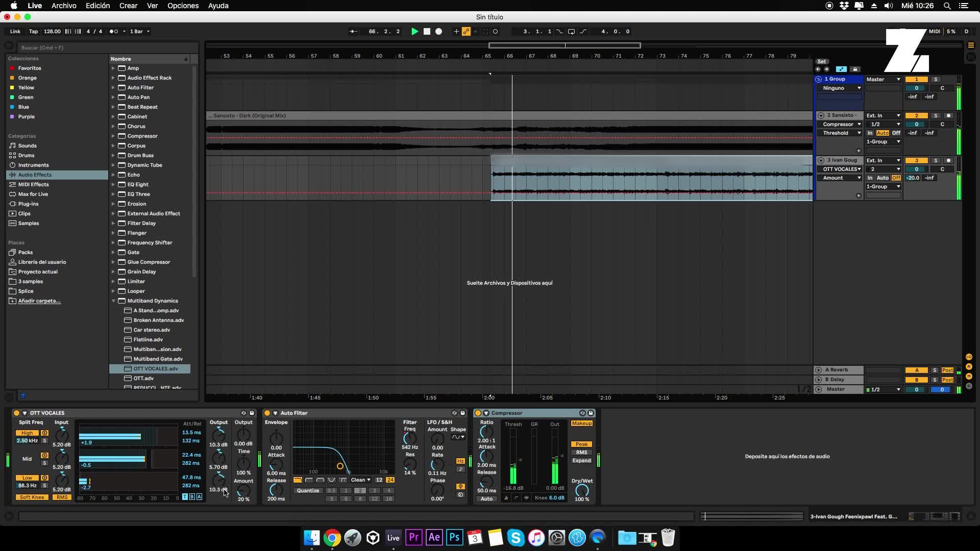The width and height of the screenshot is (980, 551).
Task: Click the save preset disk icon on Auto Filter
Action: tap(463, 413)
